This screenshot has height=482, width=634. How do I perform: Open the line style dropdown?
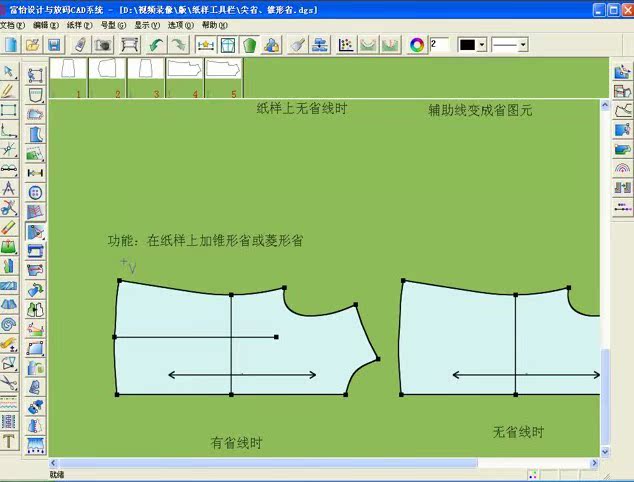(523, 45)
